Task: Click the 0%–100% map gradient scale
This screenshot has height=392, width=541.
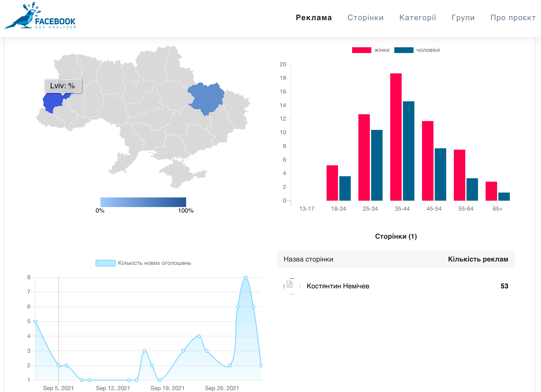Action: 143,202
